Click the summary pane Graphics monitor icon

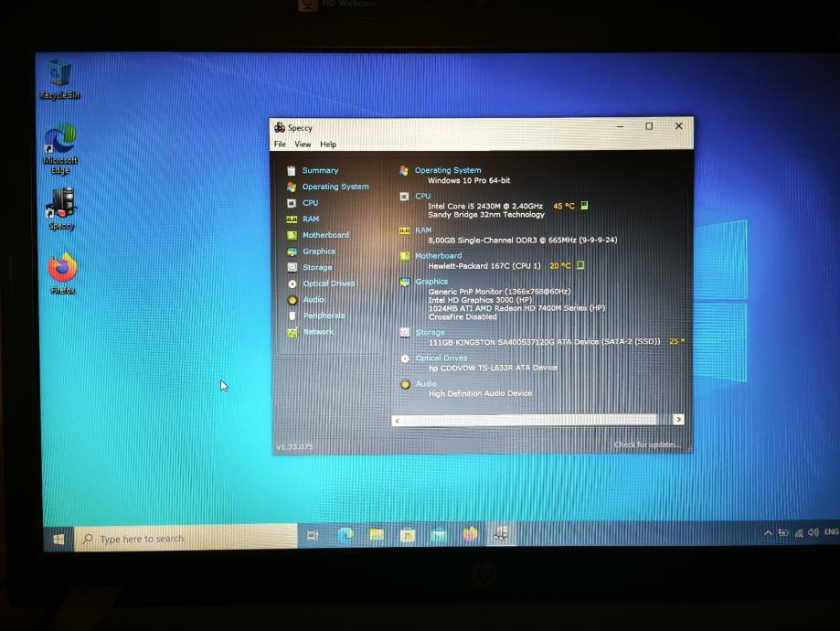click(405, 282)
